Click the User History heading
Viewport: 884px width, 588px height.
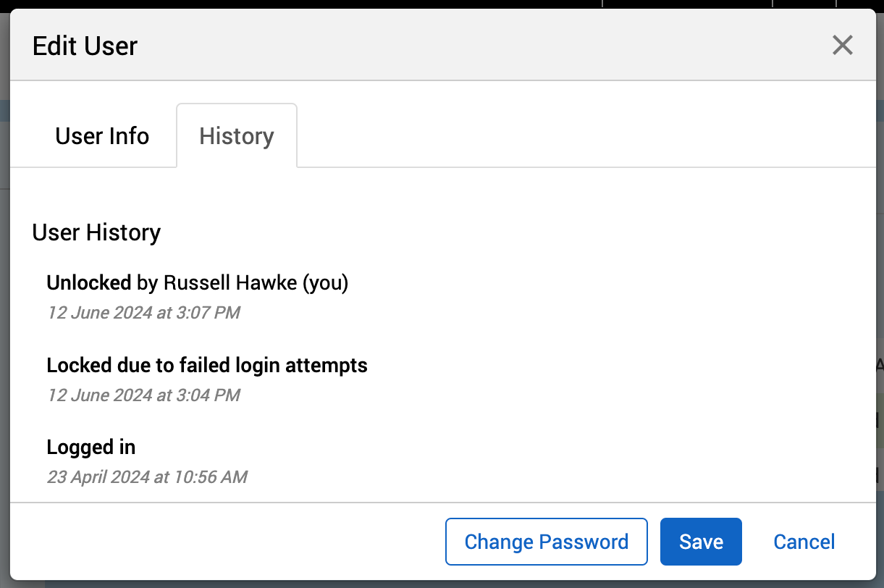point(96,232)
